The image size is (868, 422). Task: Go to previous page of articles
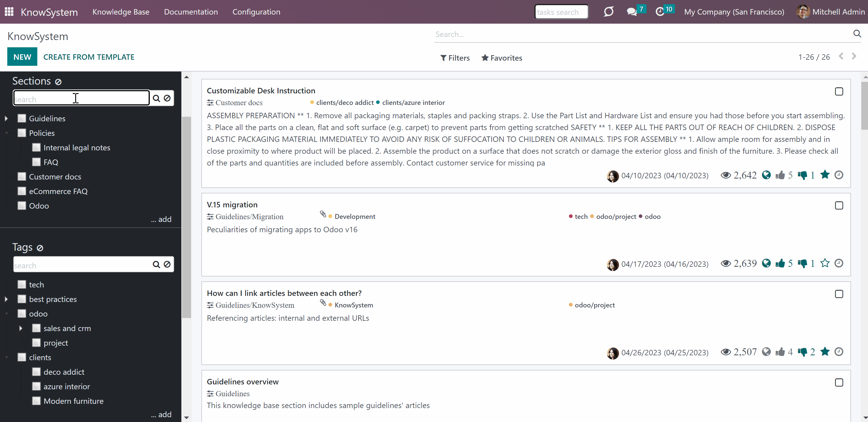(x=841, y=56)
